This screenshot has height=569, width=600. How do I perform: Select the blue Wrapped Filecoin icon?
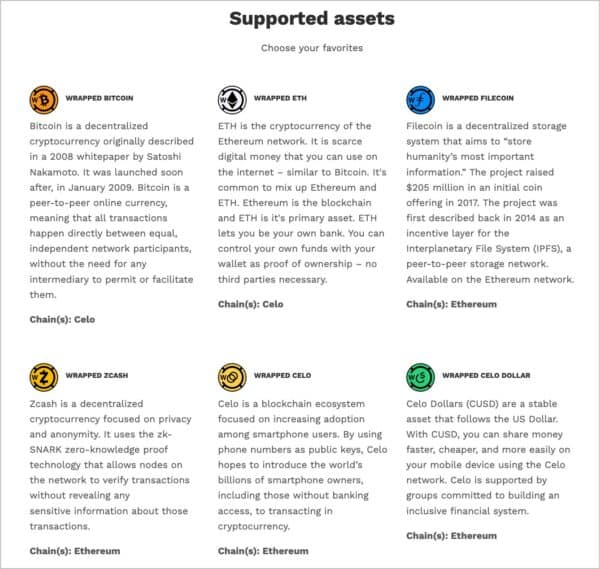pyautogui.click(x=420, y=100)
